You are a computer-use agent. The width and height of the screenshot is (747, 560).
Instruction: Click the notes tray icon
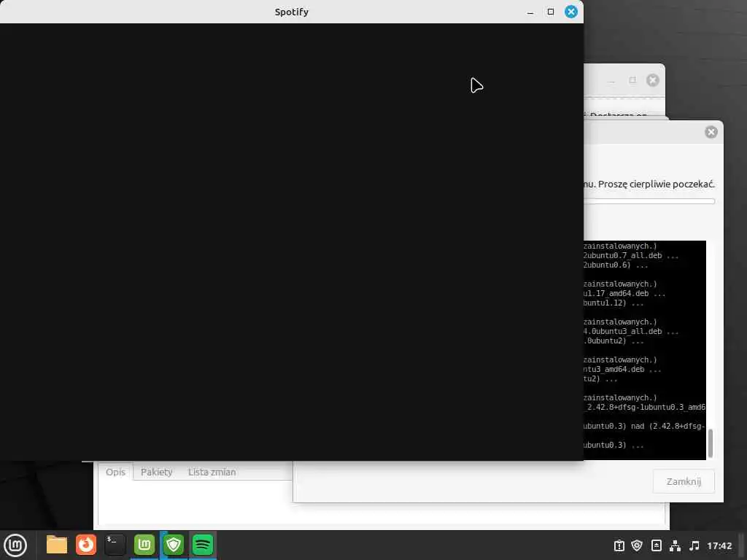[x=656, y=545]
